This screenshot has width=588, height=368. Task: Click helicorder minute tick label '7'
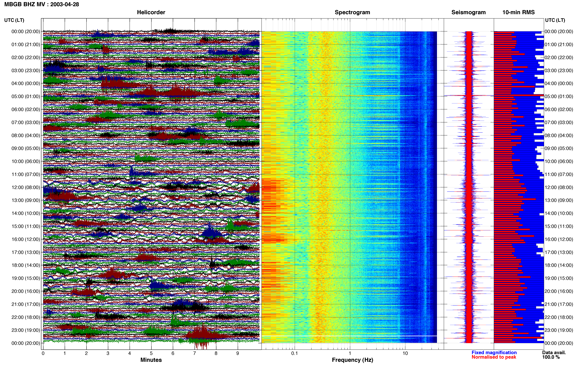click(x=195, y=353)
